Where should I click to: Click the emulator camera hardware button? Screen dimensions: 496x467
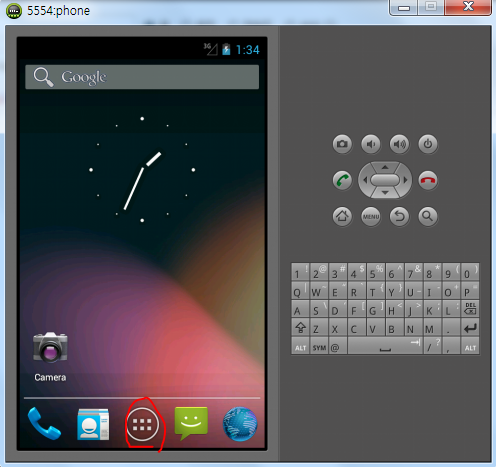click(x=342, y=144)
